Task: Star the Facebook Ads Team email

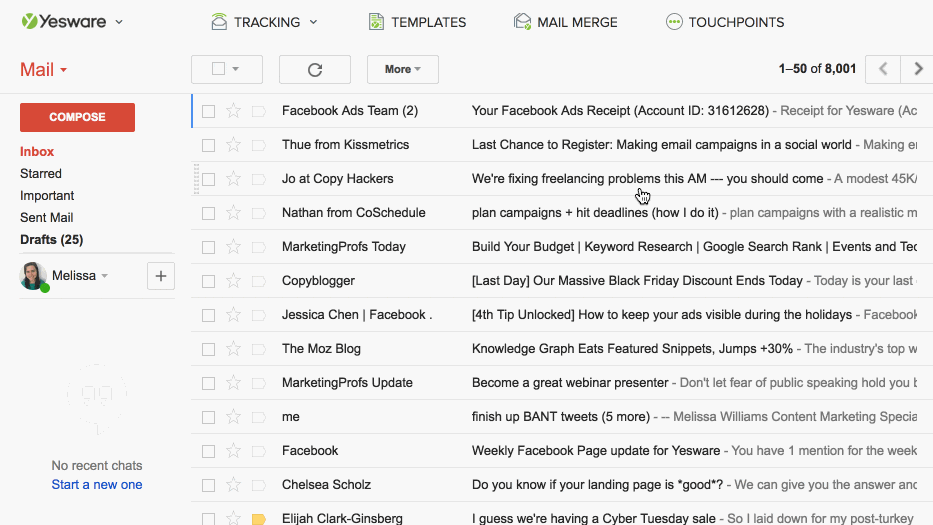Action: tap(233, 111)
